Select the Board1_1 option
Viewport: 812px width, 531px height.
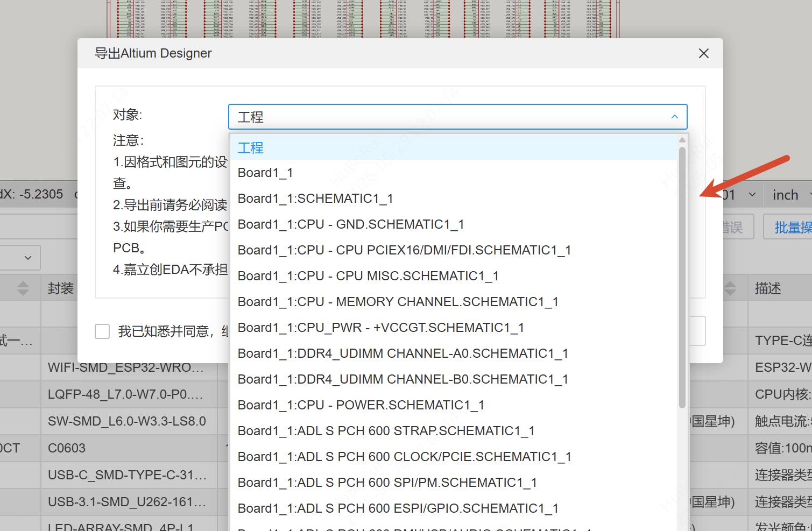pyautogui.click(x=453, y=173)
